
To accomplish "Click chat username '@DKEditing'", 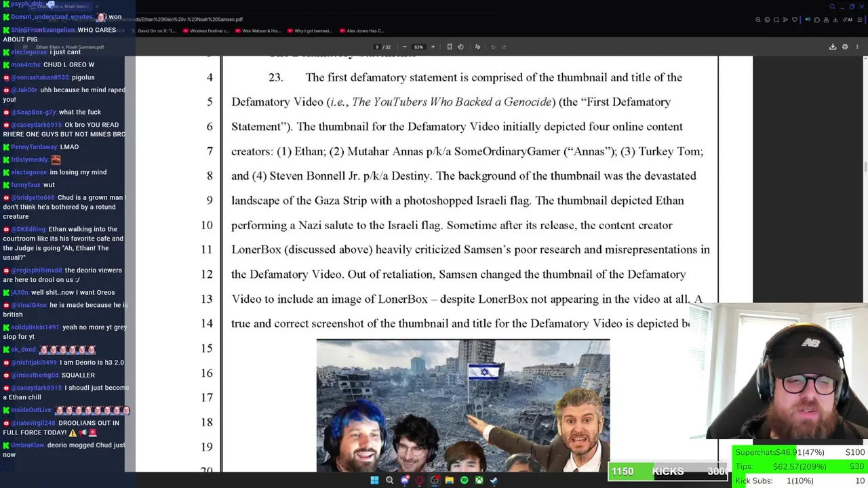I will click(x=28, y=229).
